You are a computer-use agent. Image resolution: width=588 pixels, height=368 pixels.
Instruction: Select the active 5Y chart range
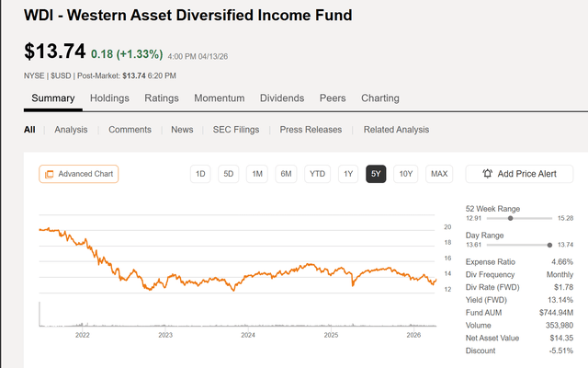click(x=376, y=174)
